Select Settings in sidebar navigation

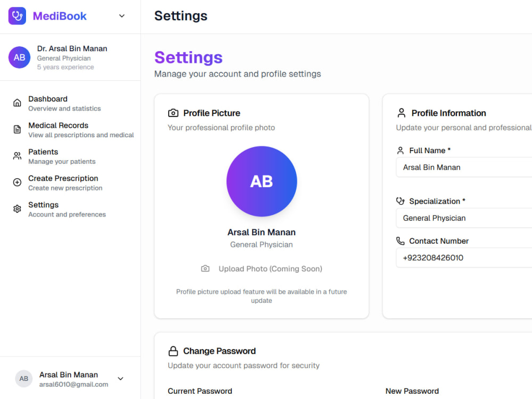click(70, 209)
